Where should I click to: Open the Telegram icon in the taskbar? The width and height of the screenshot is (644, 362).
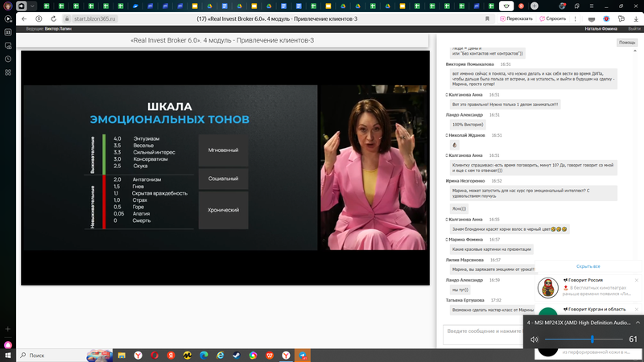pyautogui.click(x=303, y=355)
